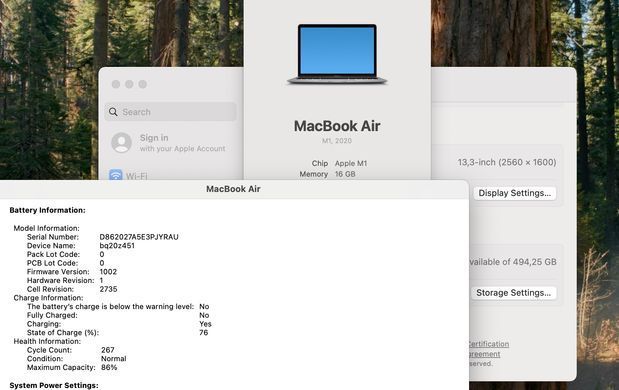The height and width of the screenshot is (390, 619).
Task: Click the large MacBook Air heading
Action: [337, 126]
